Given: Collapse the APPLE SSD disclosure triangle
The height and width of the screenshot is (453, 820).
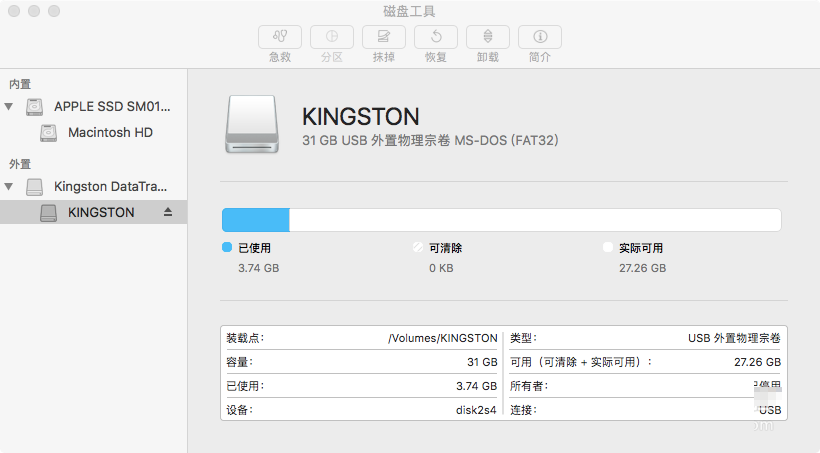Looking at the screenshot, I should pyautogui.click(x=8, y=107).
